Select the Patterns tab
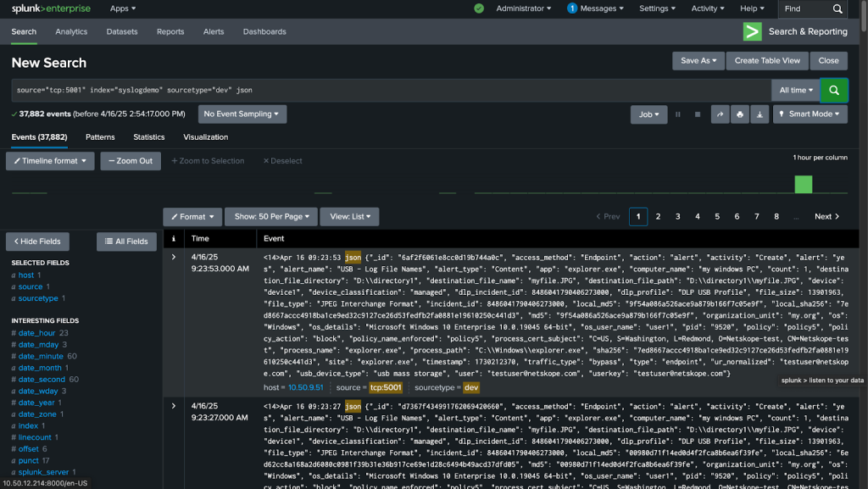The width and height of the screenshot is (868, 489). click(100, 137)
